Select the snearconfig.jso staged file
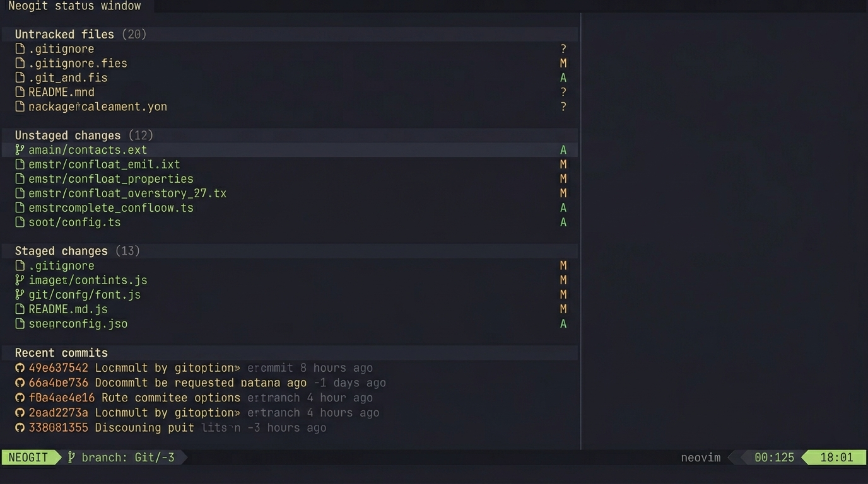 click(78, 323)
